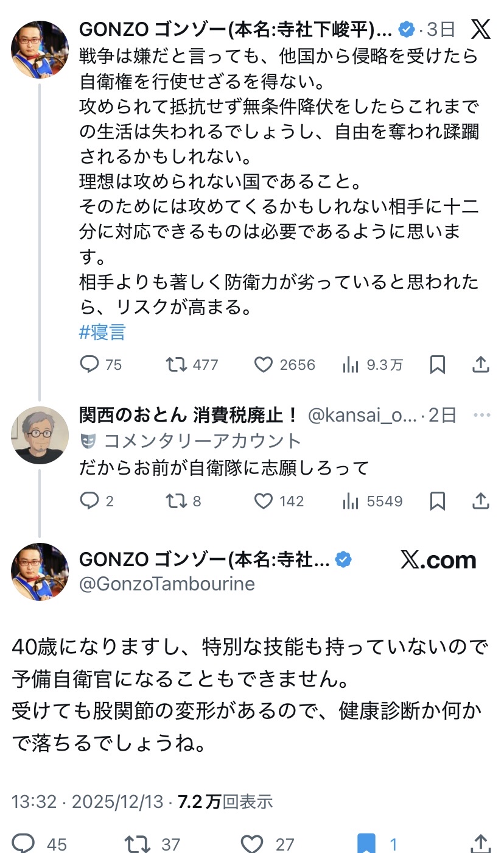Reply to 関西のおとん's tweet (2 replies)

click(90, 501)
